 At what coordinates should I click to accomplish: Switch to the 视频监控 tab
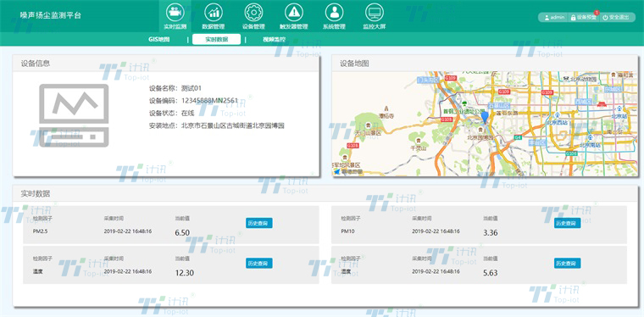(274, 40)
